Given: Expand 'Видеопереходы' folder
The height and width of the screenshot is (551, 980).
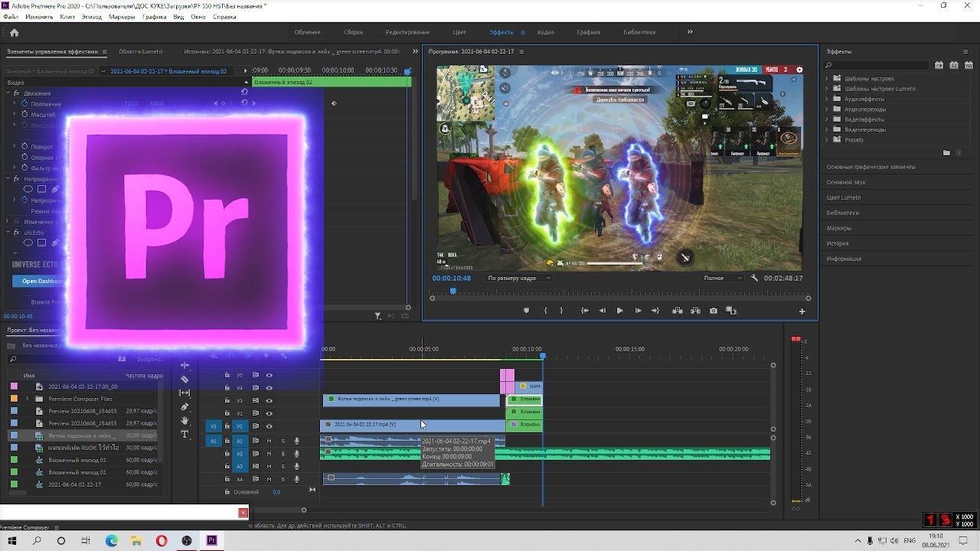Looking at the screenshot, I should [x=827, y=129].
